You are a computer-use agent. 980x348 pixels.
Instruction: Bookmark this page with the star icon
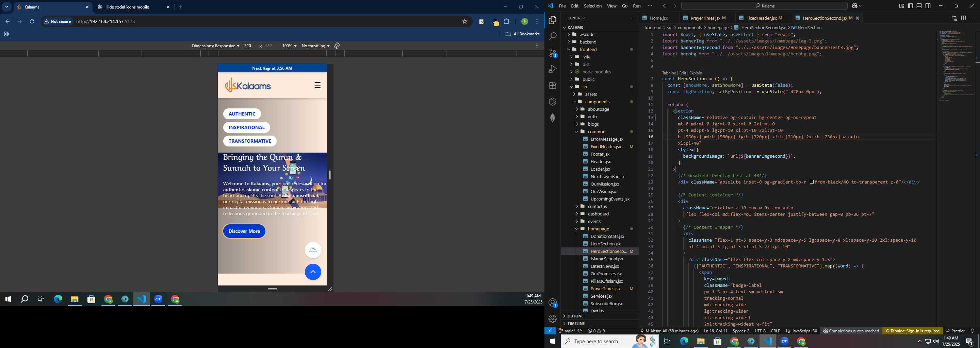coord(464,22)
